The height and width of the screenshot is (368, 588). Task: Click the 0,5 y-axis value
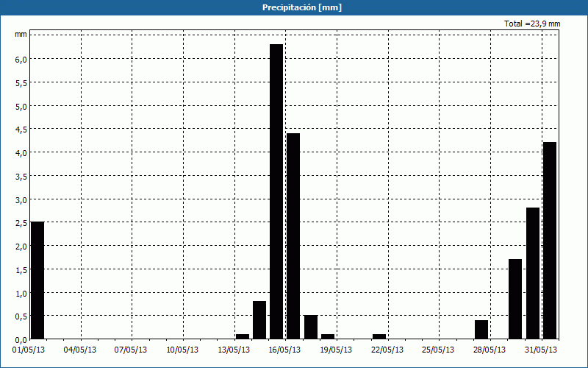(x=21, y=316)
